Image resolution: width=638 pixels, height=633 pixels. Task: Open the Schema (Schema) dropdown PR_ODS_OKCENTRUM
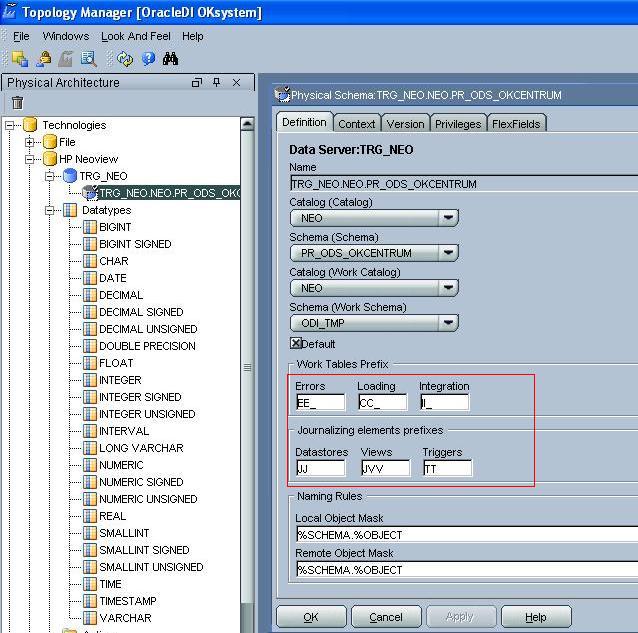pos(374,253)
